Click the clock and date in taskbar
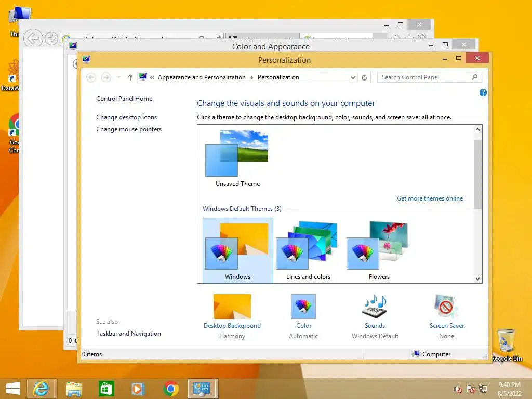Viewport: 532px width, 399px height. coord(509,389)
